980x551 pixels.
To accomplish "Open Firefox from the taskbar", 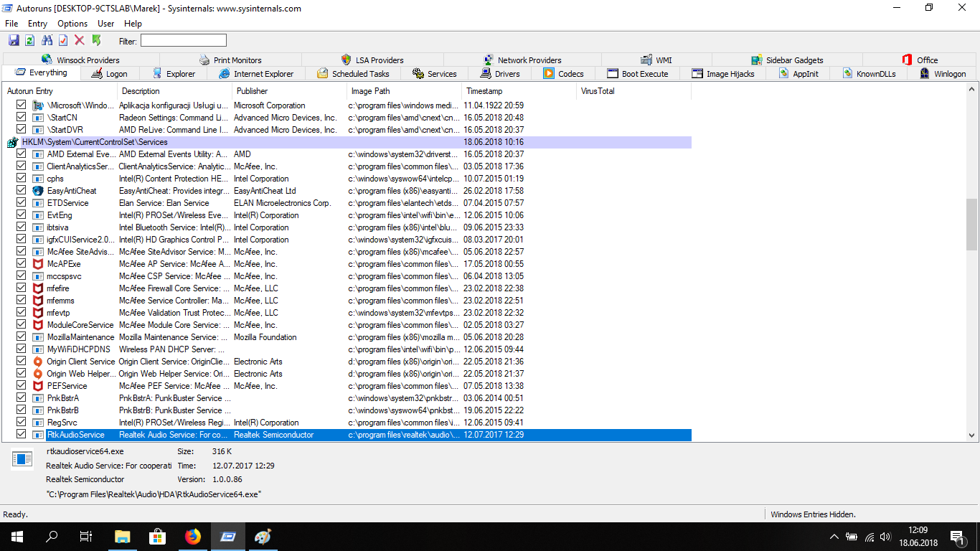I will [x=193, y=537].
